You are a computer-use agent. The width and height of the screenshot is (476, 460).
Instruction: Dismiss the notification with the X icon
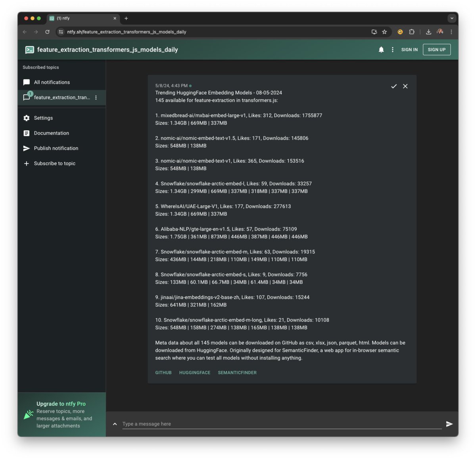[405, 86]
